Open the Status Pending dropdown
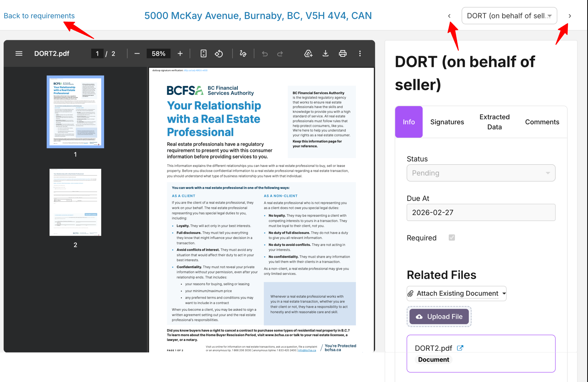 point(481,173)
